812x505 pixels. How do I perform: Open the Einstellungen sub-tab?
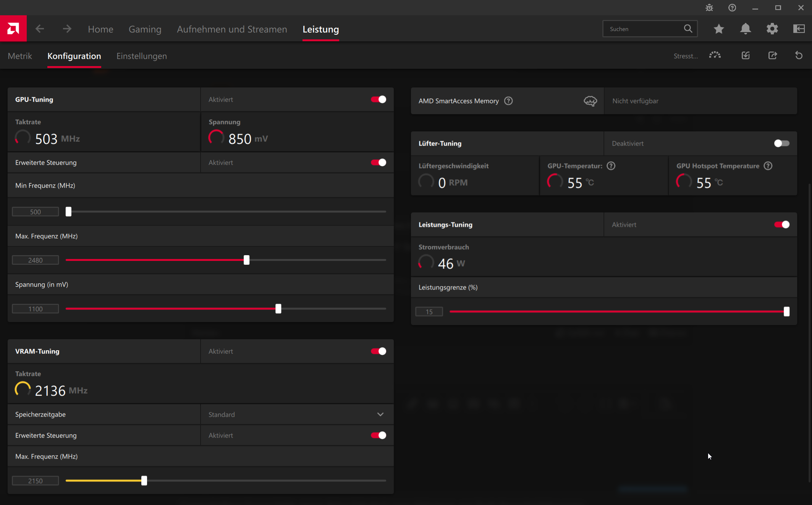coord(141,56)
